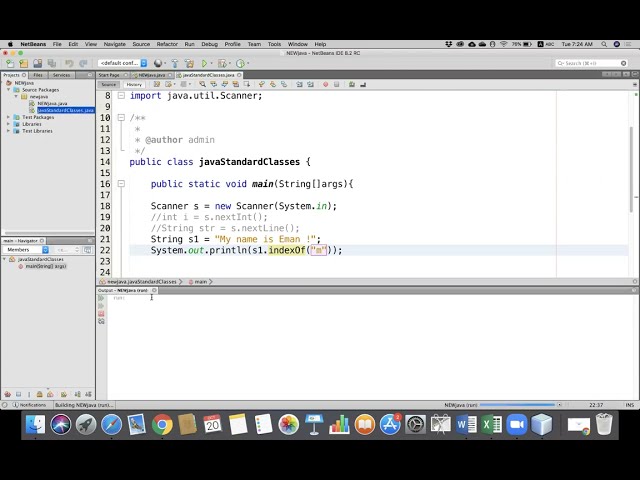Open the File menu
This screenshot has width=640, height=480.
(x=57, y=44)
